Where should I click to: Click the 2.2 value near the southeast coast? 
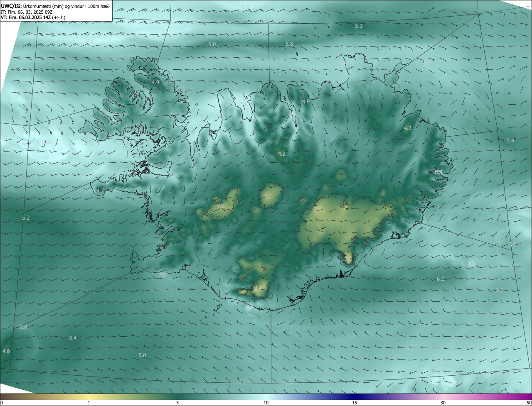click(348, 259)
